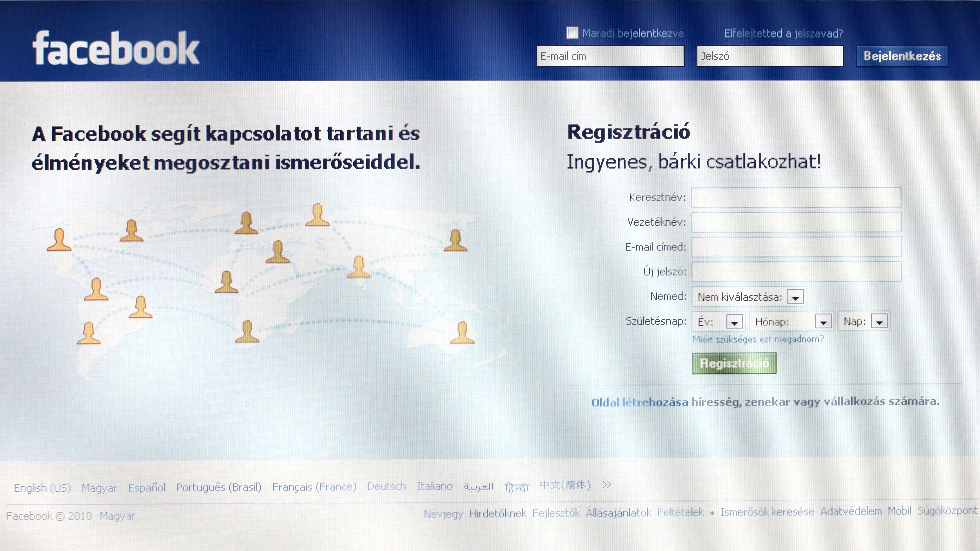Switch language to Deutsch
This screenshot has height=551, width=980.
(x=386, y=486)
